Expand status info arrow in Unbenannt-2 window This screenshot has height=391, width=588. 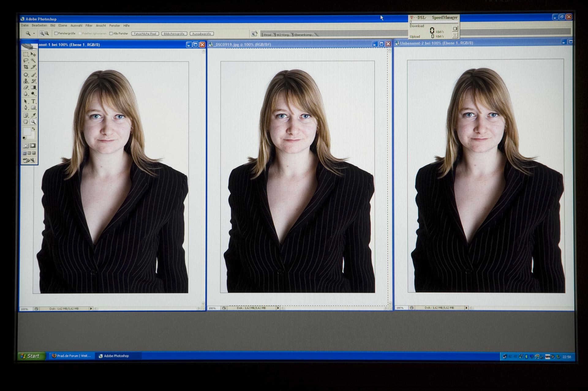466,308
